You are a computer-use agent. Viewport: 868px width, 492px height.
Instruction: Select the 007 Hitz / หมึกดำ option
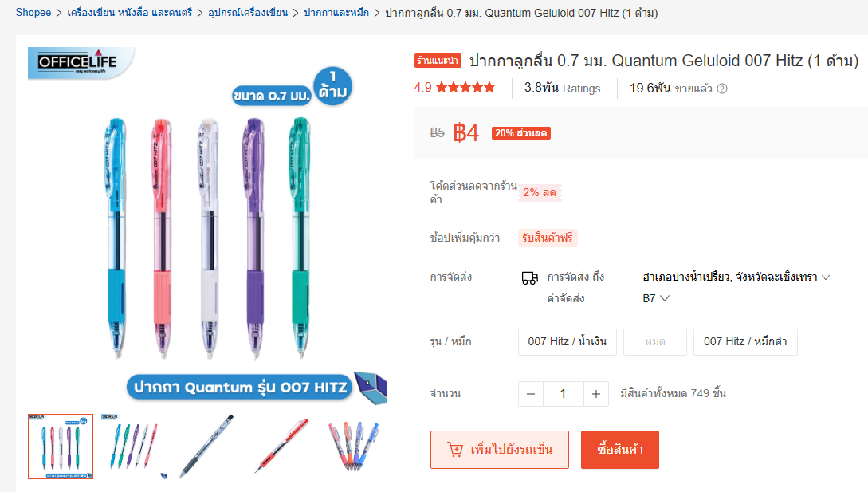pos(745,342)
